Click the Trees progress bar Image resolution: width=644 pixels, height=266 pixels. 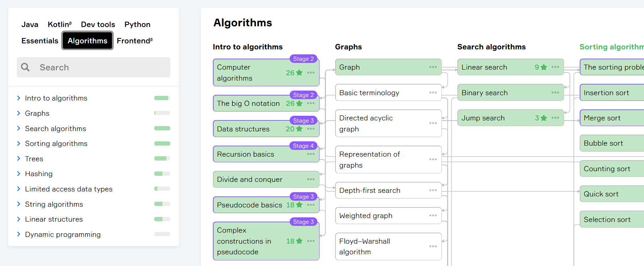pos(162,159)
